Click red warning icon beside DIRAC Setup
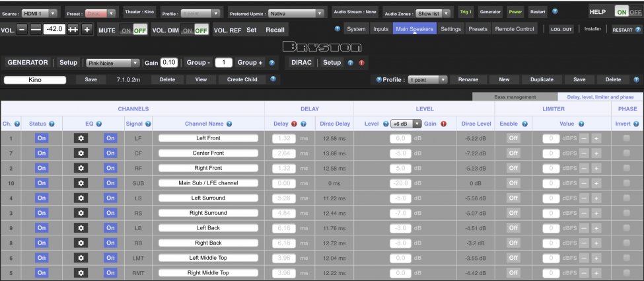Viewport: 644px width, 281px height. pos(362,63)
